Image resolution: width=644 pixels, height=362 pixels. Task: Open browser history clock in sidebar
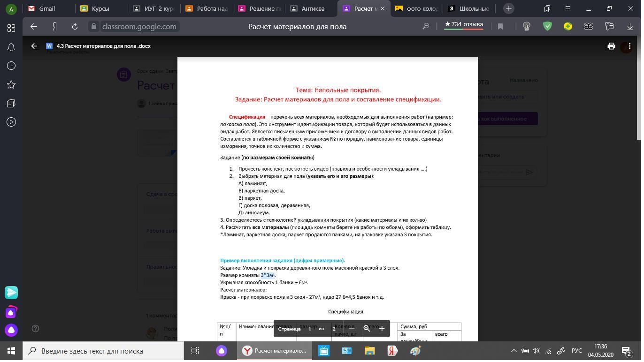[x=11, y=66]
